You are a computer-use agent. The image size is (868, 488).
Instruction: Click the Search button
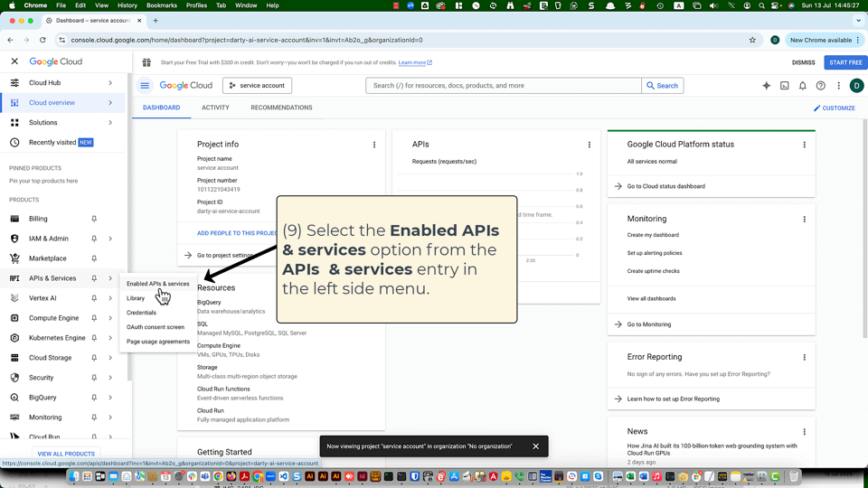[662, 86]
